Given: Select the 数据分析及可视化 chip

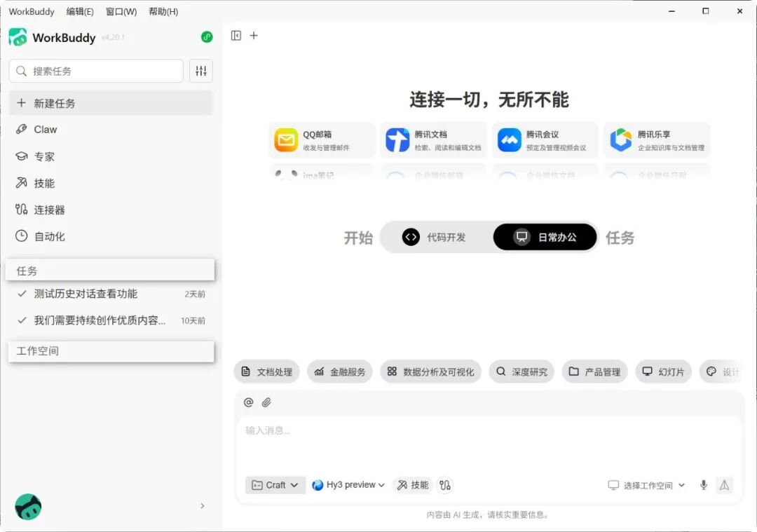Looking at the screenshot, I should [x=430, y=371].
